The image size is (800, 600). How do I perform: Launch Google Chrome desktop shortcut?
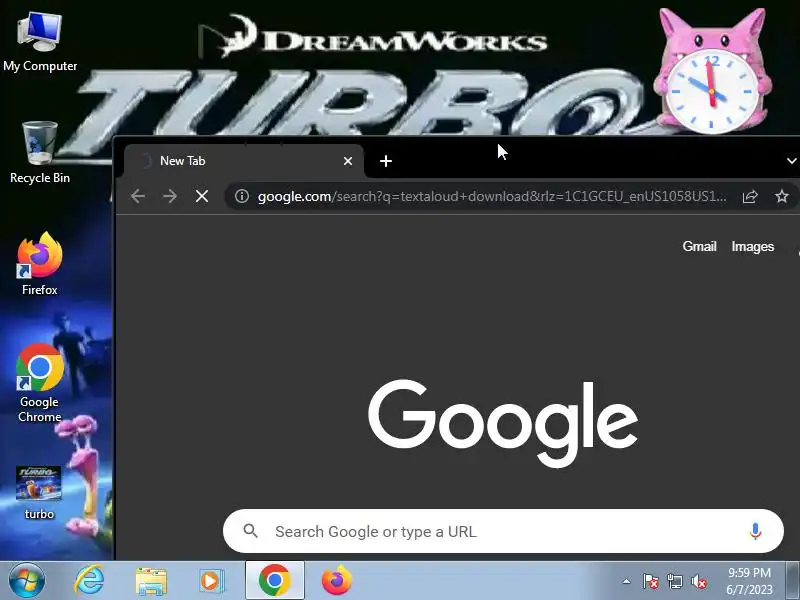pos(40,383)
